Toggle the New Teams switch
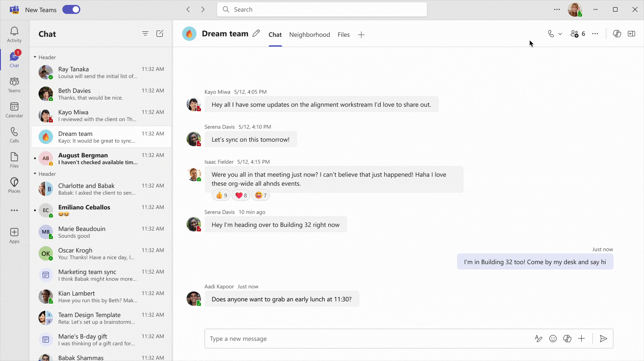Image resolution: width=644 pixels, height=361 pixels. coord(71,9)
